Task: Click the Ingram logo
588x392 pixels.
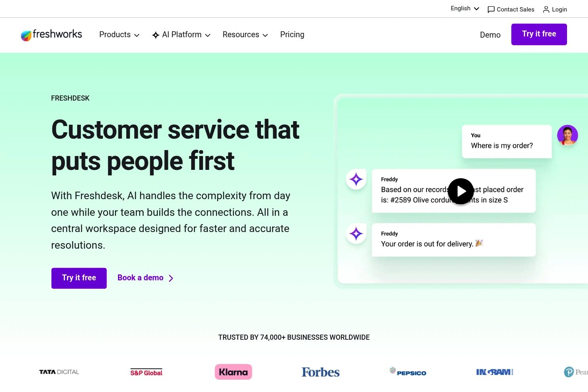Action: [495, 372]
